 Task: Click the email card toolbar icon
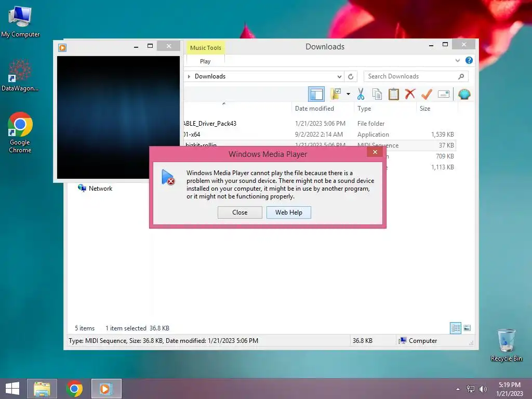tap(444, 94)
